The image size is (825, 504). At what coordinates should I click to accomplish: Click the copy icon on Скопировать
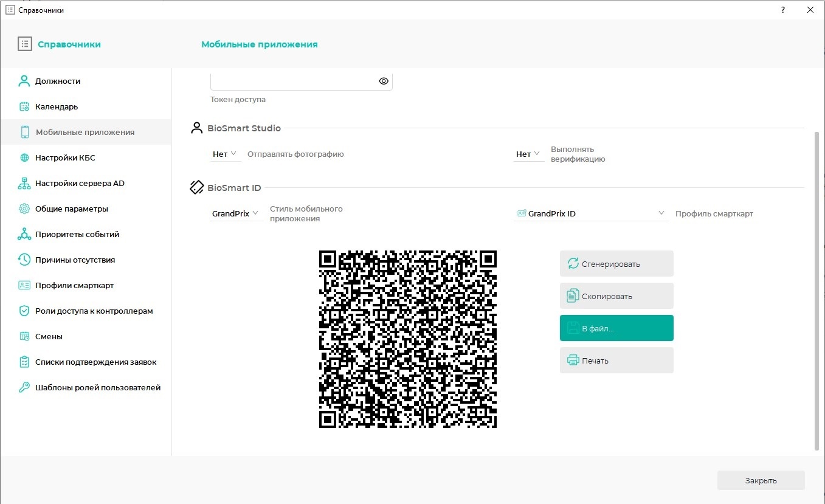(x=573, y=295)
